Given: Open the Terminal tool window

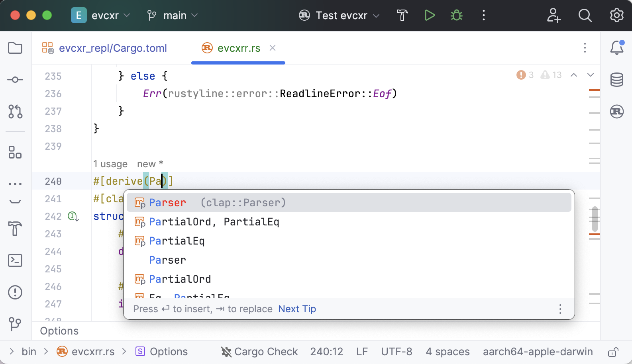Looking at the screenshot, I should click(15, 260).
